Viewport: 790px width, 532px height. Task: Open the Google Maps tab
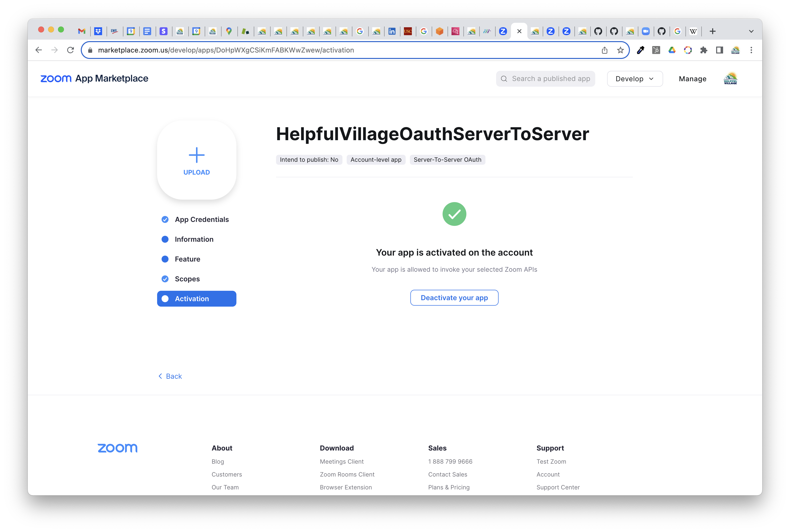pos(229,31)
